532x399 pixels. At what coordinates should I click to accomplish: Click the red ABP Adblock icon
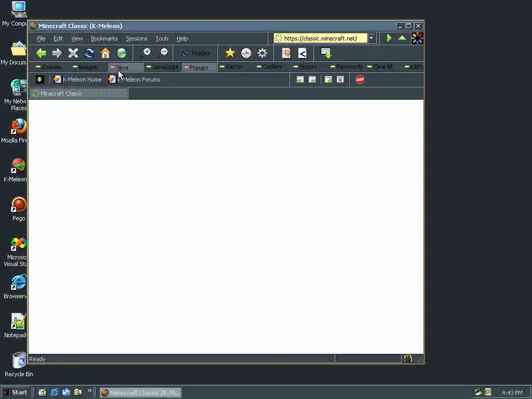(x=360, y=79)
